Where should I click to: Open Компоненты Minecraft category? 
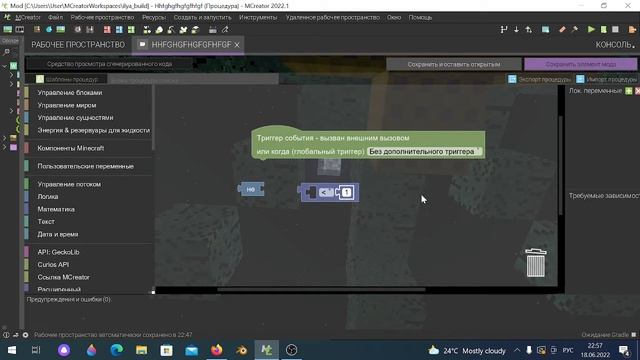coord(70,148)
